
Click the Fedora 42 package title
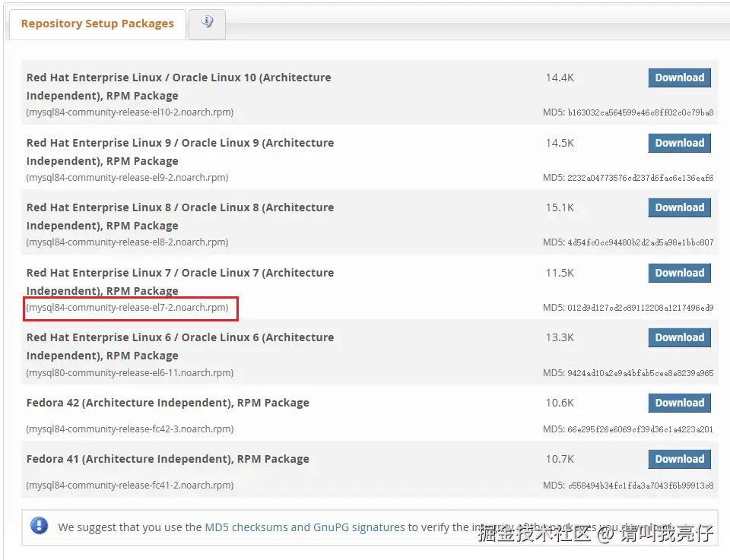[167, 403]
